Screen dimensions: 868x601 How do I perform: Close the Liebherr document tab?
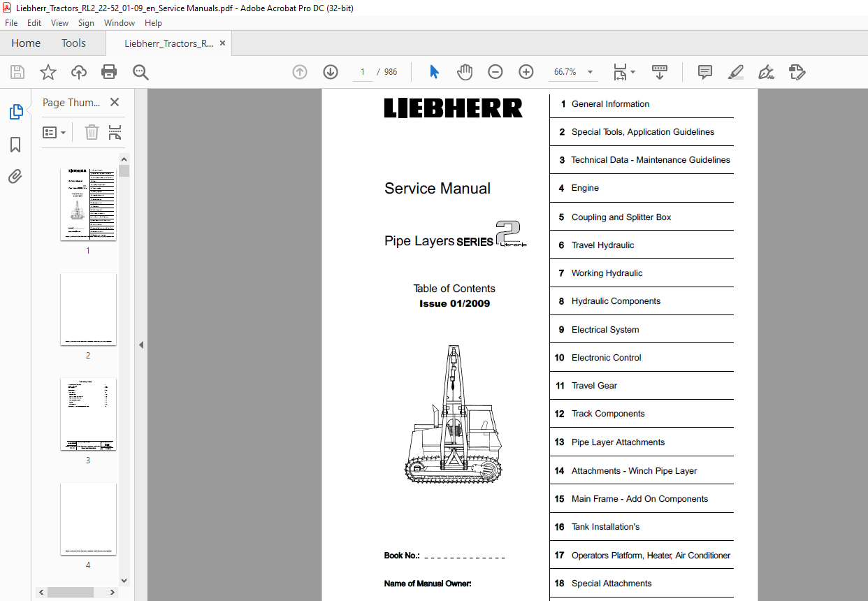pos(222,43)
